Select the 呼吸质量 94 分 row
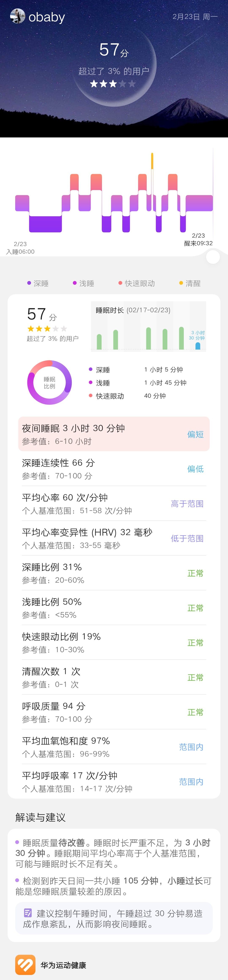 pos(114,712)
